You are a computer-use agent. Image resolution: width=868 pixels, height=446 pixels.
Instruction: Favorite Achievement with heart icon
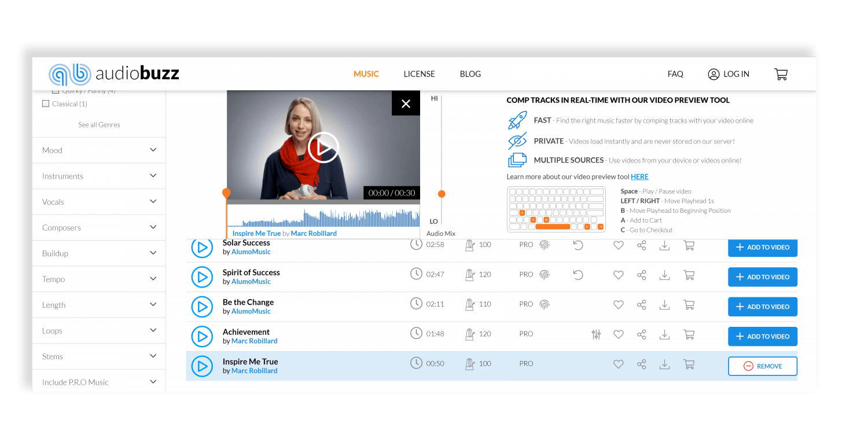(619, 334)
